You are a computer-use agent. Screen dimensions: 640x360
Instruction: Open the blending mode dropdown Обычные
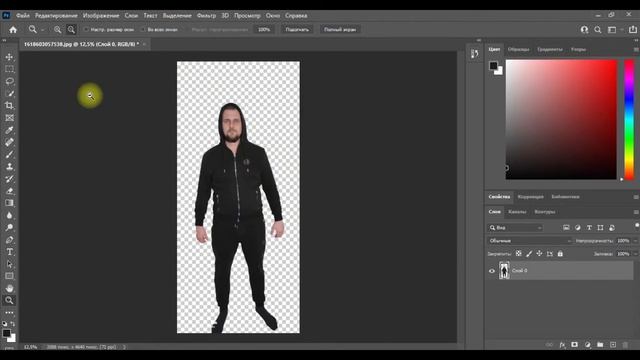point(530,241)
